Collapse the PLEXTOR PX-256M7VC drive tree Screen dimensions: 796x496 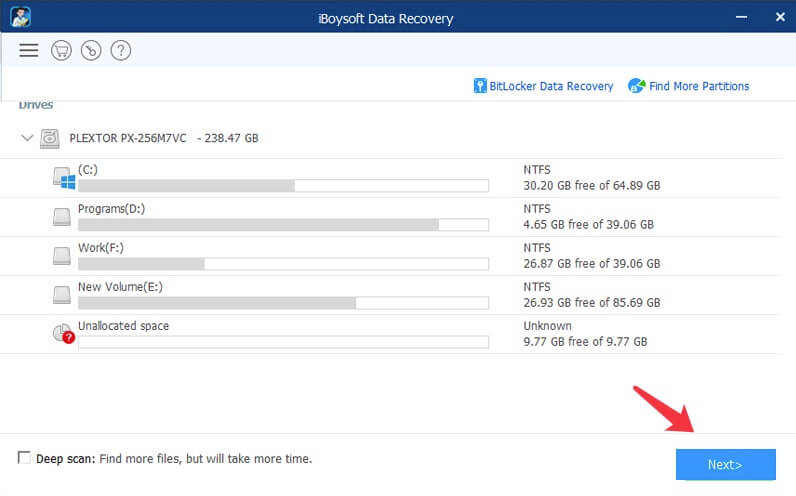(x=26, y=138)
